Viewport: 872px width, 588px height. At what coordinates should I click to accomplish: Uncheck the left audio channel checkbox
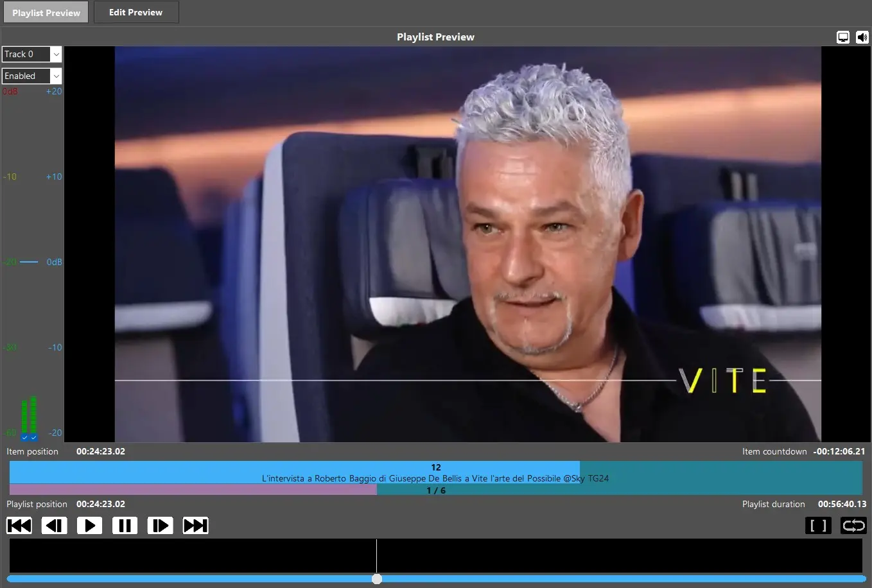[x=25, y=438]
